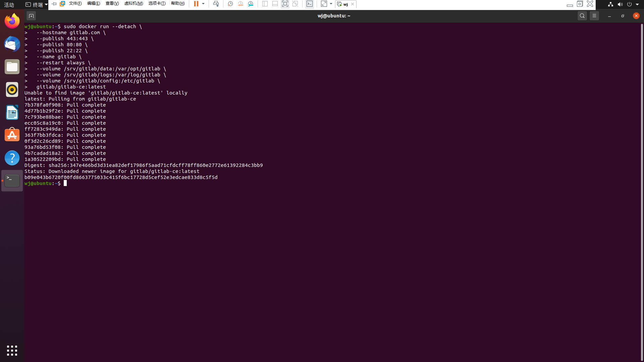Click the '--publish 443:443' line
The height and width of the screenshot is (362, 644).
click(x=59, y=39)
